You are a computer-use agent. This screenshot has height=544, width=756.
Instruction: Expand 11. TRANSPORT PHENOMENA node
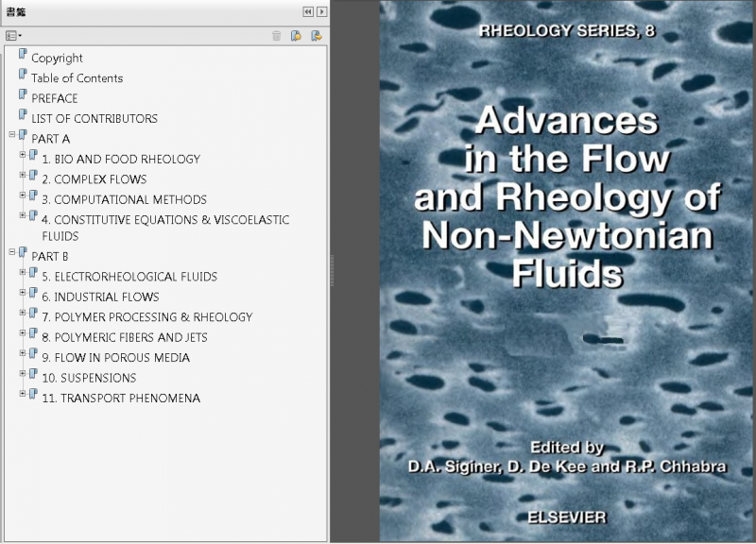click(23, 394)
